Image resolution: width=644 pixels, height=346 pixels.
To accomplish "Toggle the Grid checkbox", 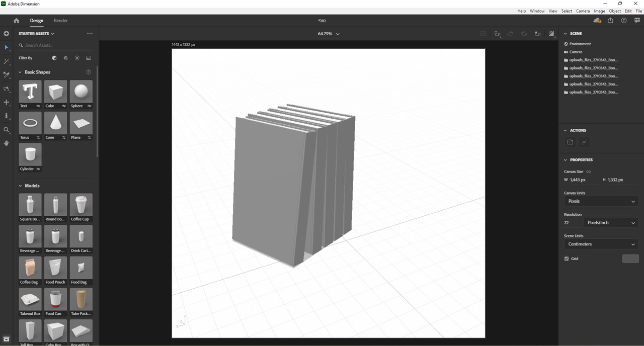I will tap(567, 258).
